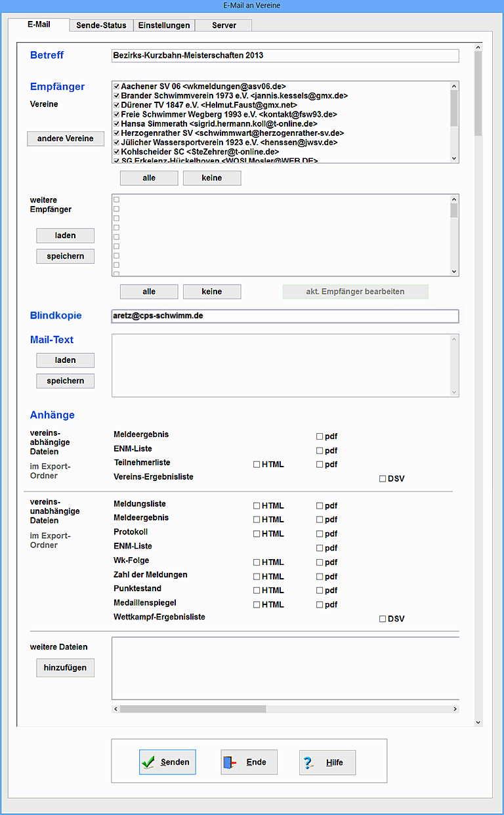Check HTML option for Medaillenspiegel
The width and height of the screenshot is (504, 815).
coord(257,605)
